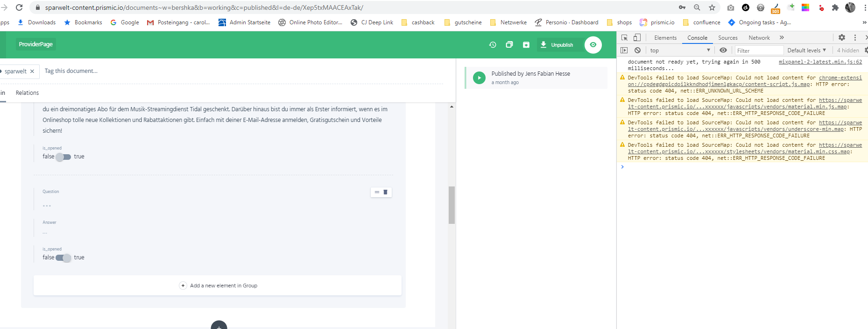Image resolution: width=868 pixels, height=329 pixels.
Task: Open the Netzwerke bookmark folder
Action: [508, 22]
